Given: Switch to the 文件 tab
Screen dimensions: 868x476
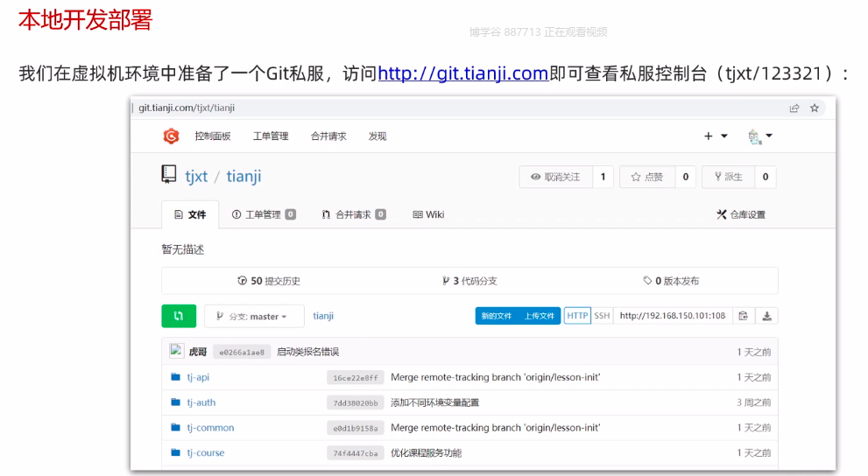Looking at the screenshot, I should (x=190, y=214).
